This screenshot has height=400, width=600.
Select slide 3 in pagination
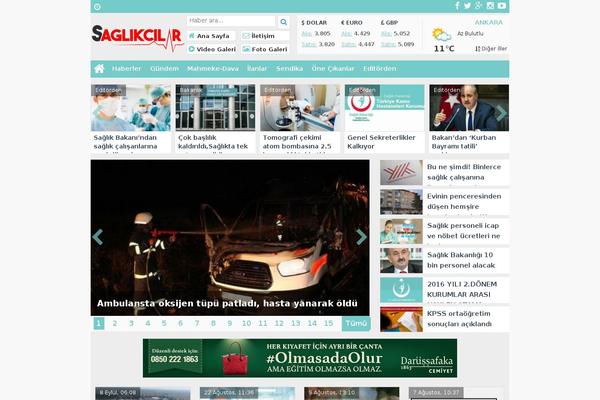pos(131,323)
